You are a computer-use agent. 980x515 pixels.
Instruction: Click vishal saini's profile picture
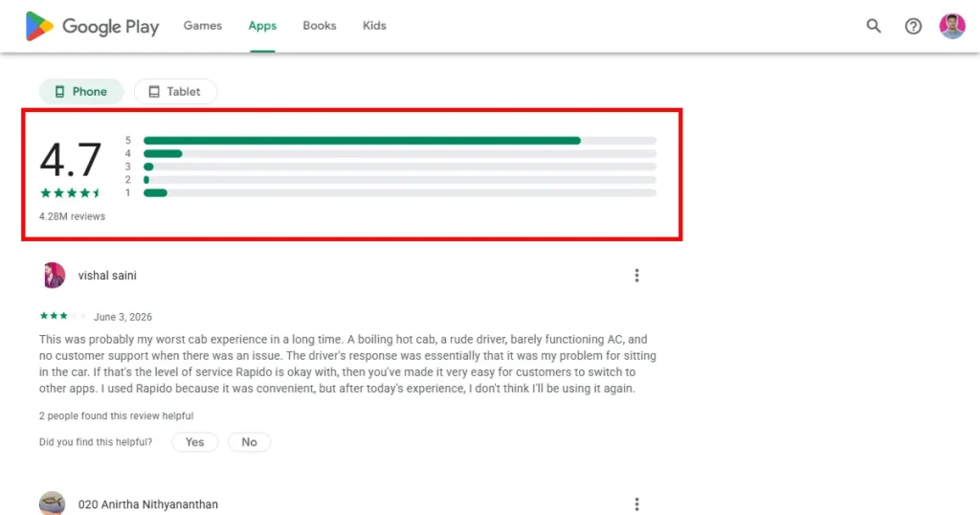click(x=53, y=276)
